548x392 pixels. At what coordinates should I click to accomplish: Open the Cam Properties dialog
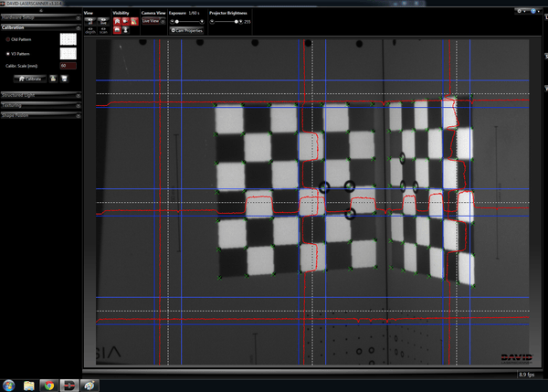(x=186, y=30)
